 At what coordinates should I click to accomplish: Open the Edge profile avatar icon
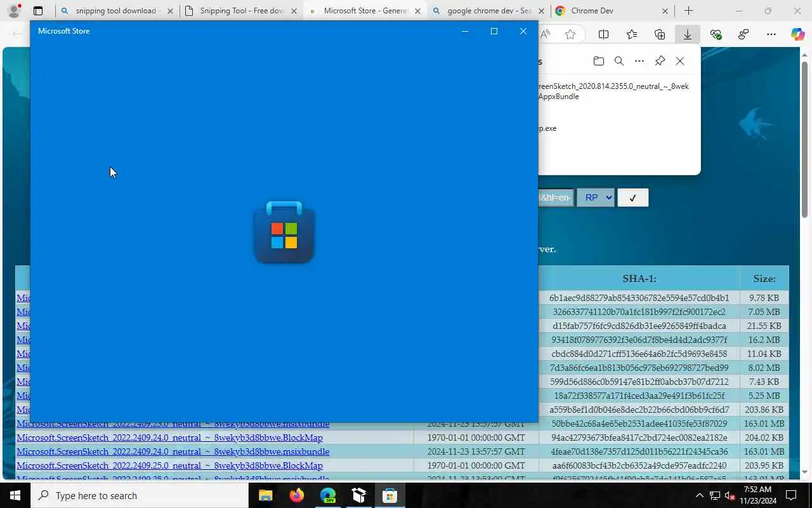click(x=14, y=11)
